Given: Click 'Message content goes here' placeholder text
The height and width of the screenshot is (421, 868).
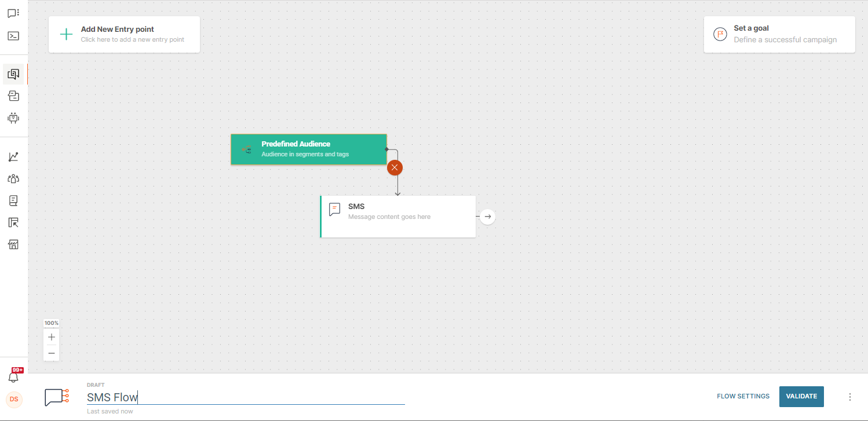Looking at the screenshot, I should (x=389, y=217).
